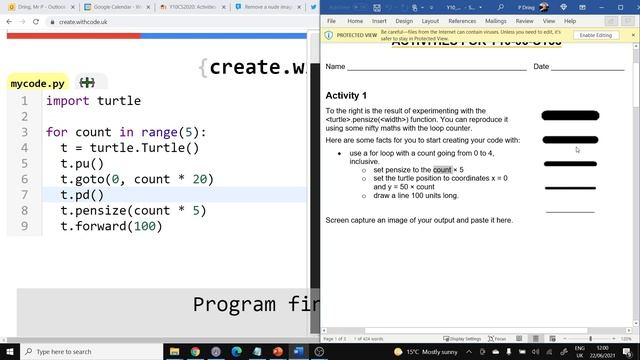Click the Protected View shield icon
The height and width of the screenshot is (360, 640).
(329, 35)
